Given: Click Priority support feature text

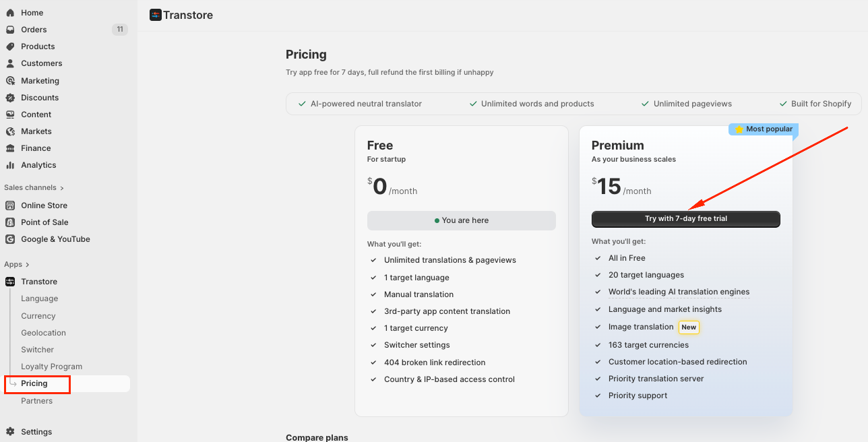Looking at the screenshot, I should (x=638, y=396).
